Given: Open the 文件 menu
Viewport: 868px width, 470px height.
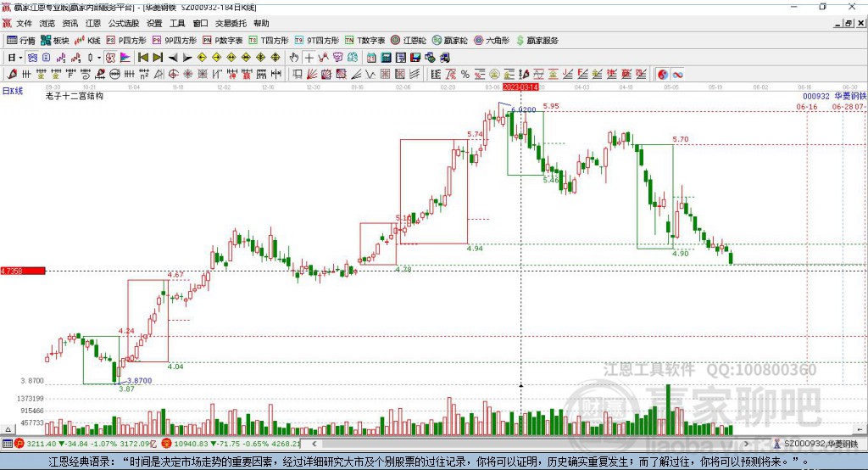Looking at the screenshot, I should pos(24,23).
